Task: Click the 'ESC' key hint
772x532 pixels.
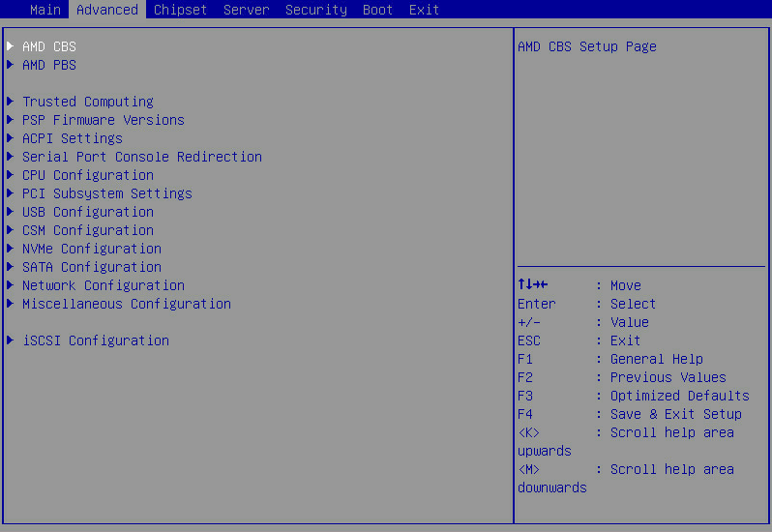Action: [529, 340]
